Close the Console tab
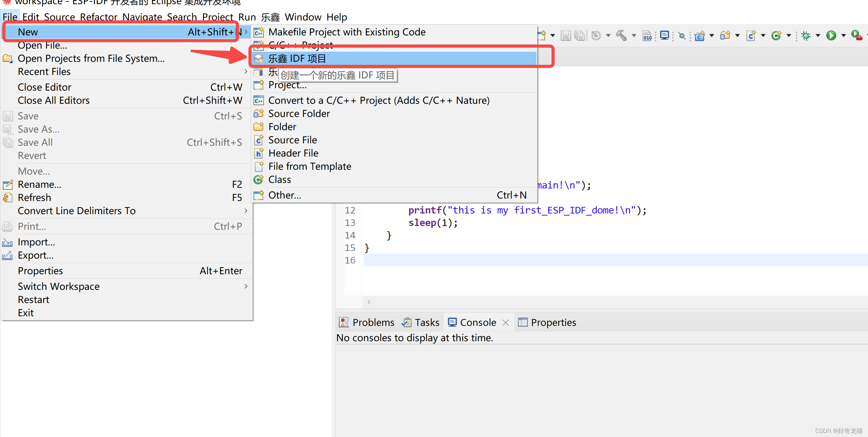The width and height of the screenshot is (868, 437). click(506, 322)
